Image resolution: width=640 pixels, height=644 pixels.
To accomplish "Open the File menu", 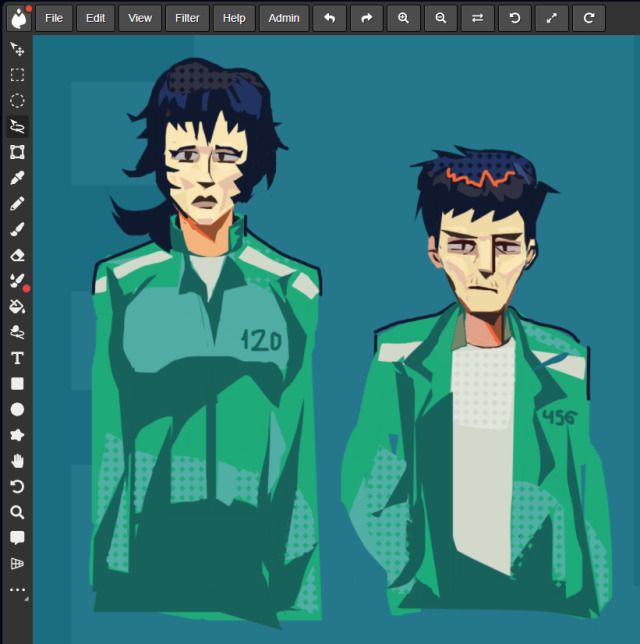I will 54,18.
